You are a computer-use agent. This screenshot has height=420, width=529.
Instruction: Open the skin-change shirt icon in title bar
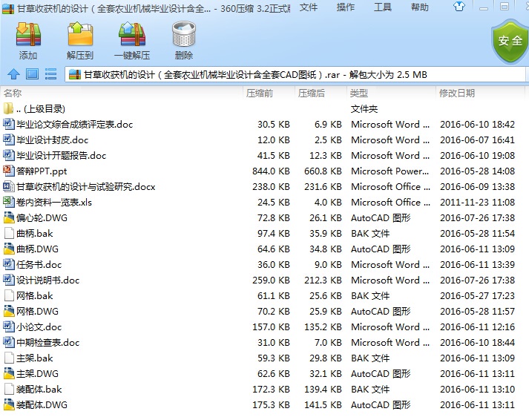point(459,6)
